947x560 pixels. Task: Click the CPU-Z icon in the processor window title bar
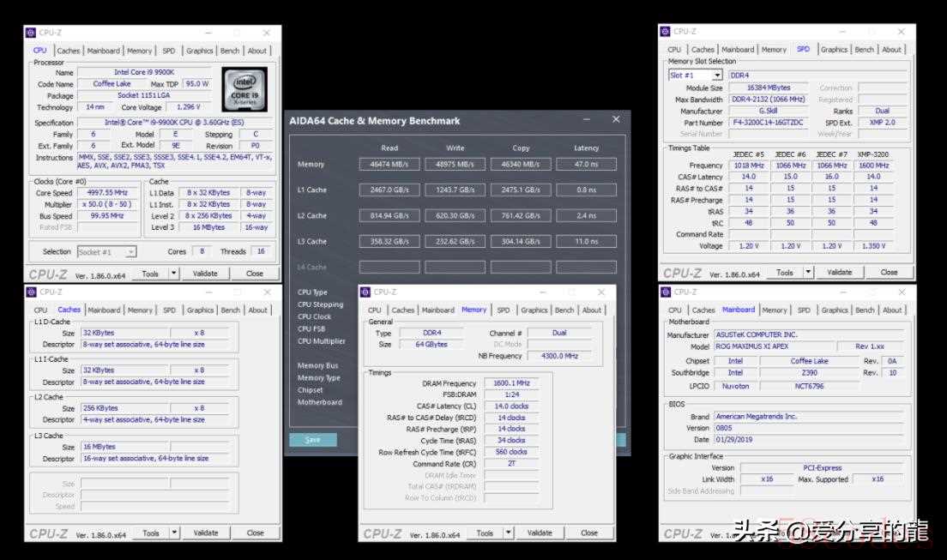point(32,33)
